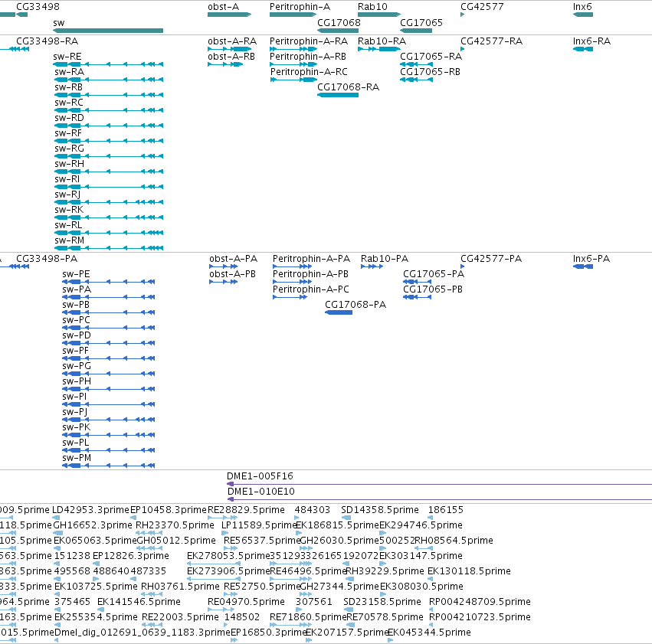This screenshot has height=644, width=652.
Task: Select transcript Peritrophin-A-RA
Action: click(293, 49)
